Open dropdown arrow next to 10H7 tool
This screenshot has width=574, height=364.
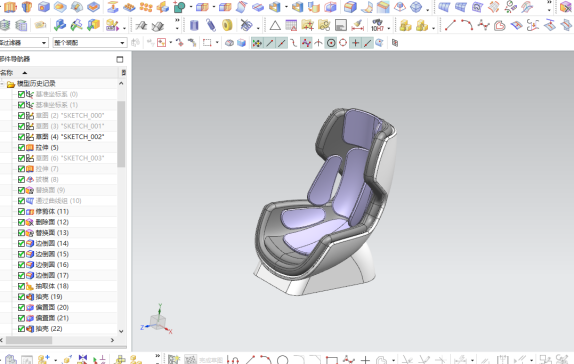(389, 27)
